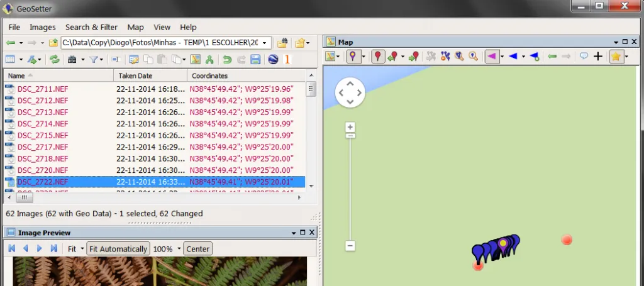Screen dimensions: 644x286
Task: Click the Center button in Image Preview
Action: pos(198,249)
